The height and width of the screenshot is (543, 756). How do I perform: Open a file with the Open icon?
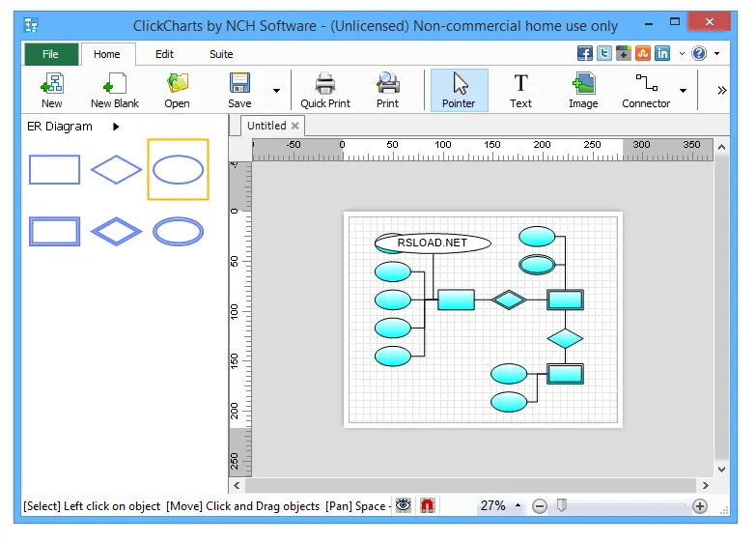pos(177,90)
